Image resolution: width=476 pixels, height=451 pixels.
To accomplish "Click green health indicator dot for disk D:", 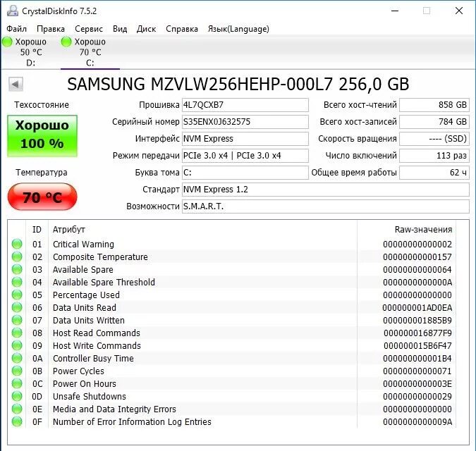I will pos(7,42).
